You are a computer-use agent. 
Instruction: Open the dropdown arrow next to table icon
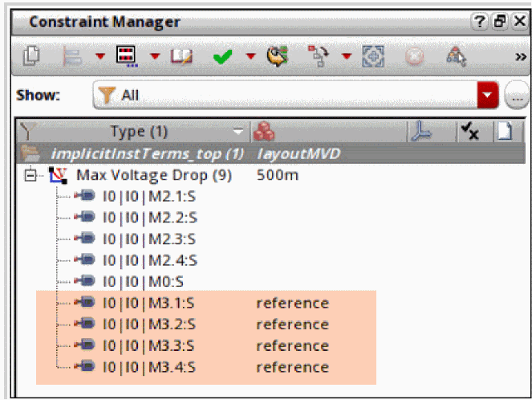[154, 58]
